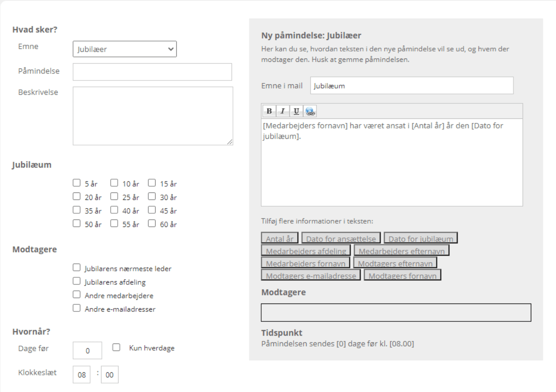556x392 pixels.
Task: Enable the 25 år jubilee option
Action: pos(114,197)
